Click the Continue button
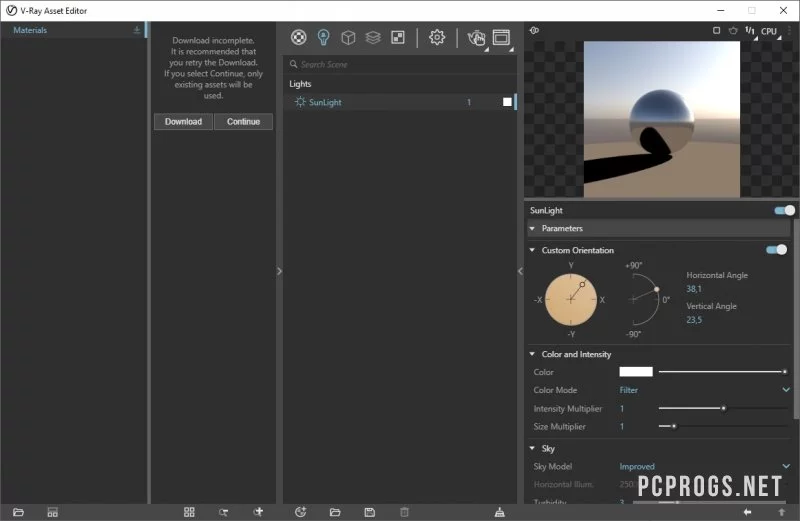The width and height of the screenshot is (800, 521). (x=243, y=121)
